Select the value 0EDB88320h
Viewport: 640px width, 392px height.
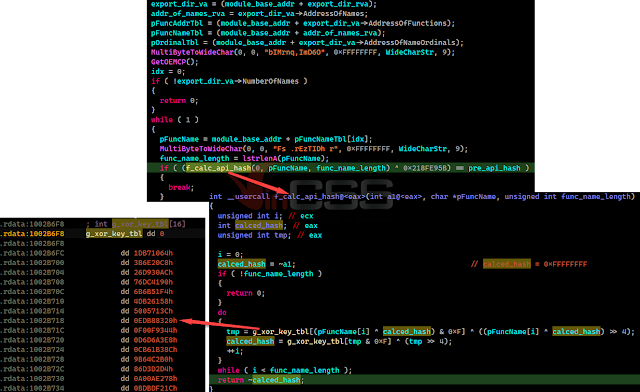tap(156, 321)
